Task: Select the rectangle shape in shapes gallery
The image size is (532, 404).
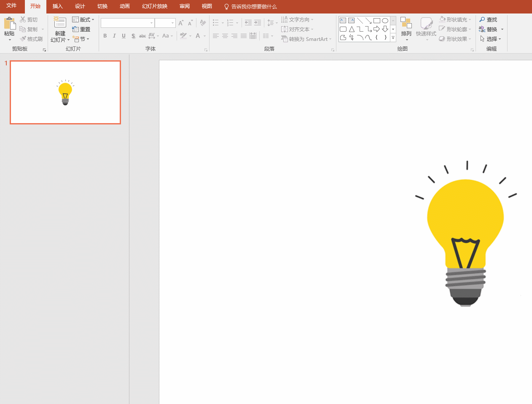Action: (376, 20)
